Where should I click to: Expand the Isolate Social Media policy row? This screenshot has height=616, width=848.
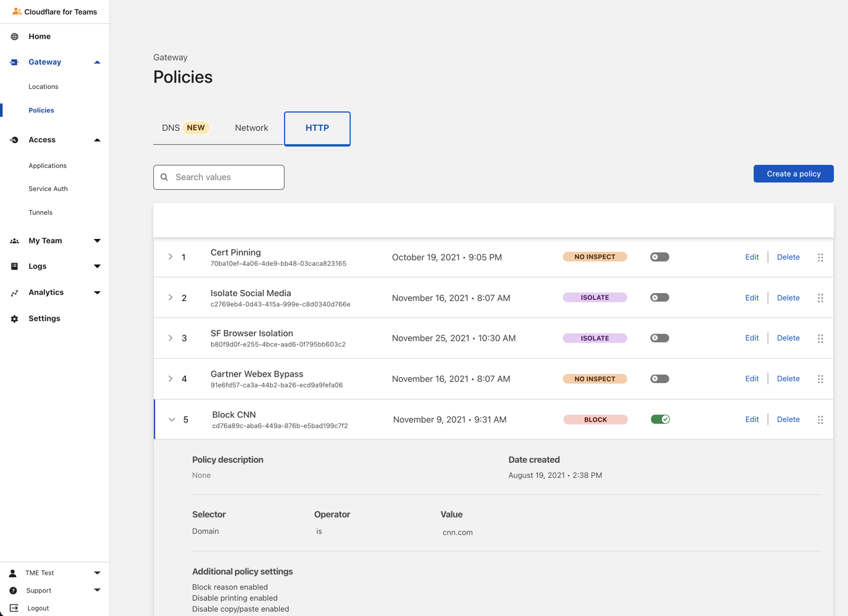point(170,297)
